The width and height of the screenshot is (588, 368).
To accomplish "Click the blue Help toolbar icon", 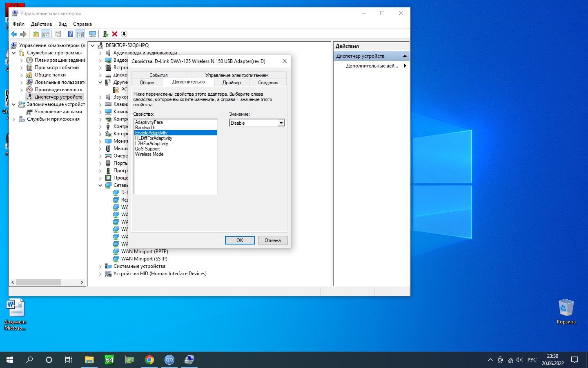I will click(70, 34).
